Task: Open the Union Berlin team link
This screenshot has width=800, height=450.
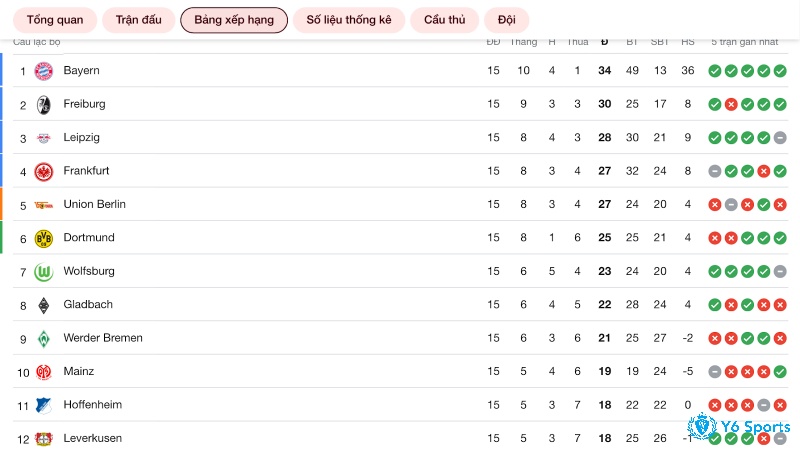Action: click(94, 204)
